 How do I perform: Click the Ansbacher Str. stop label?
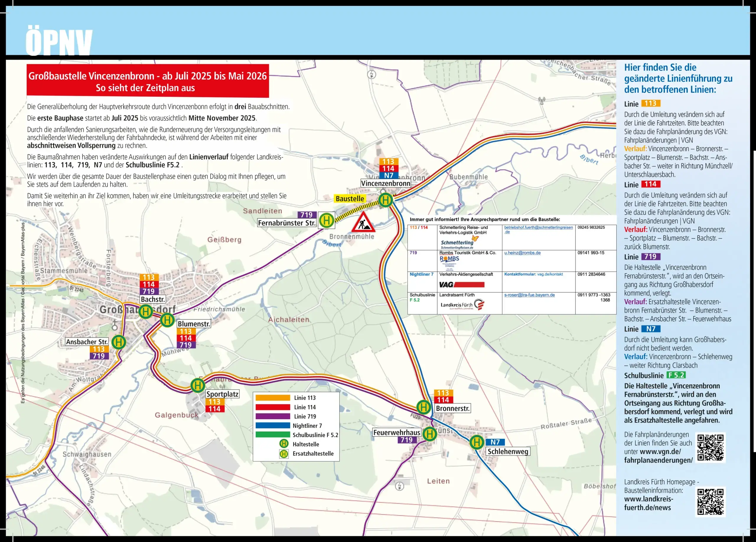tap(87, 342)
